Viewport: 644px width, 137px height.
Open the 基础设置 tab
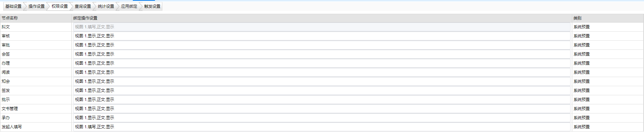(x=13, y=6)
